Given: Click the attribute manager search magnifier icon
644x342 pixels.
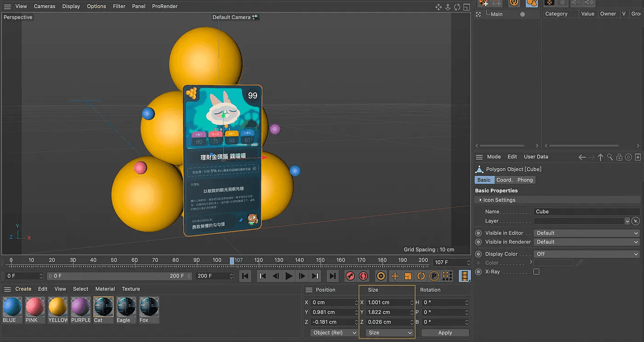Looking at the screenshot, I should point(610,157).
